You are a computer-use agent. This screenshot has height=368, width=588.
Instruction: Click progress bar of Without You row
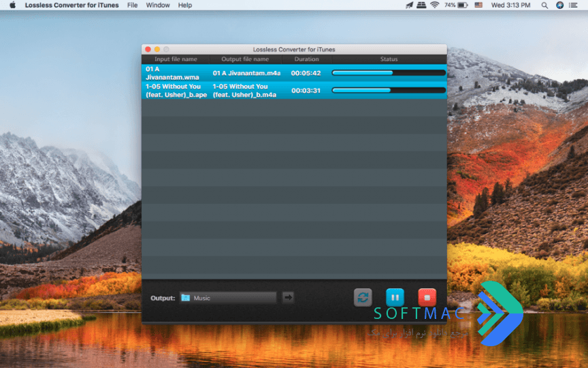click(x=389, y=90)
